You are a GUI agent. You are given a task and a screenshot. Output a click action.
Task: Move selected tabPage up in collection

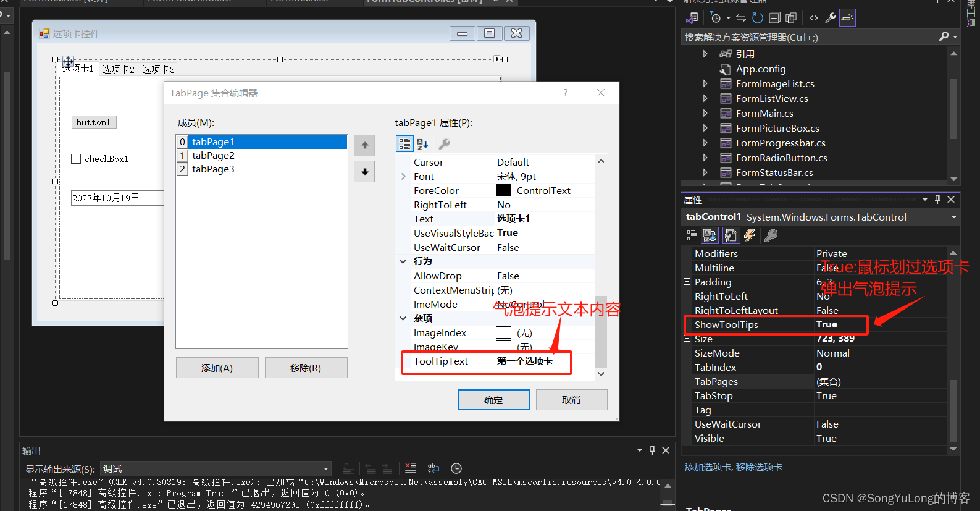coord(364,145)
